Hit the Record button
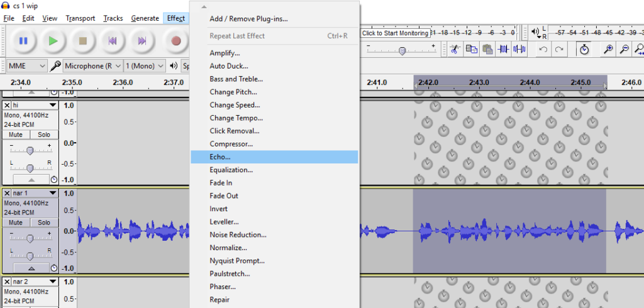 (176, 41)
